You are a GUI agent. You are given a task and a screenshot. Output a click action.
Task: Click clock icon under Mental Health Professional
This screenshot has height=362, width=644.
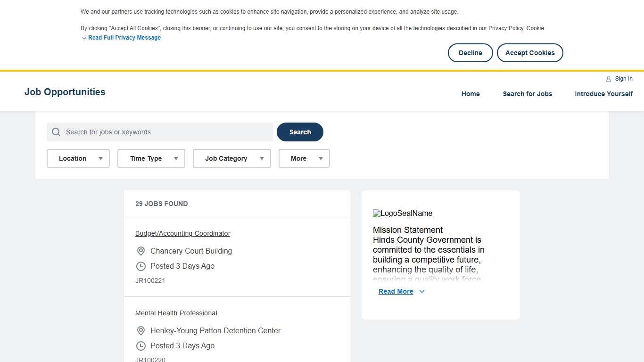click(141, 346)
